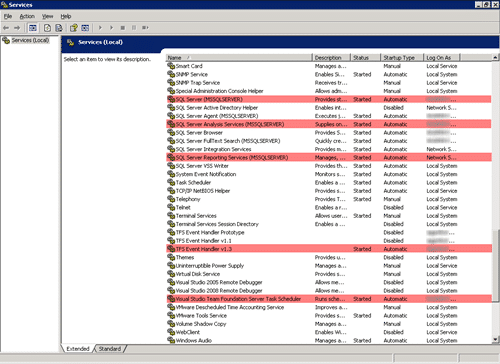Select Visual Studio Team Foundation Server Task Scheduler
500x364 pixels.
click(329, 299)
